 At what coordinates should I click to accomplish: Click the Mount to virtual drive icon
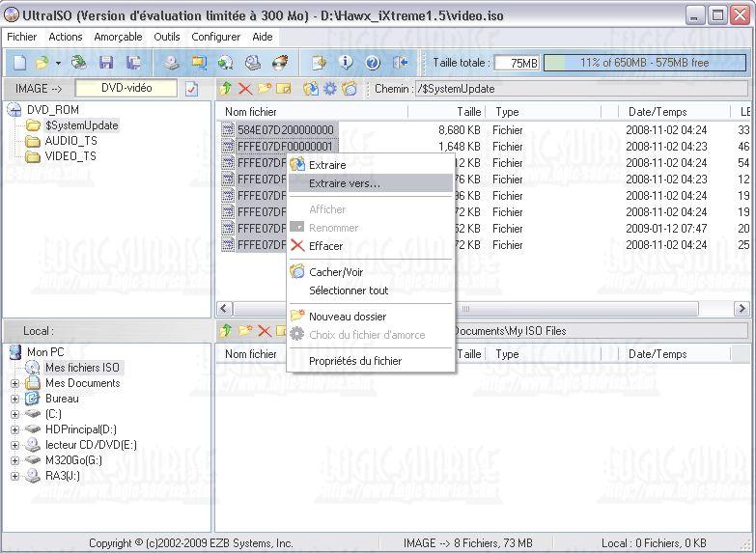pos(253,63)
